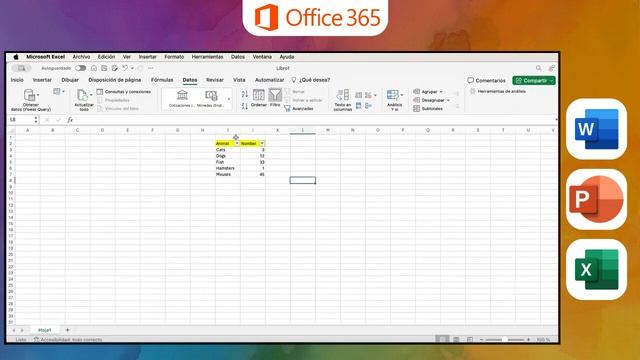640x360 pixels.
Task: Click the Avanzadas filter option
Action: coord(299,109)
